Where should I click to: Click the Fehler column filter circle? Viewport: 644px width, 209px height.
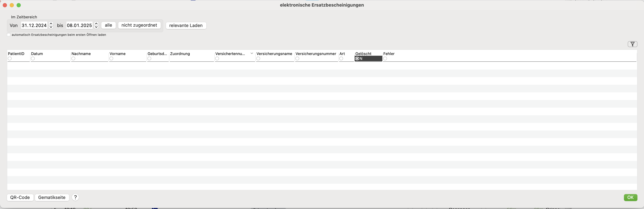(385, 59)
